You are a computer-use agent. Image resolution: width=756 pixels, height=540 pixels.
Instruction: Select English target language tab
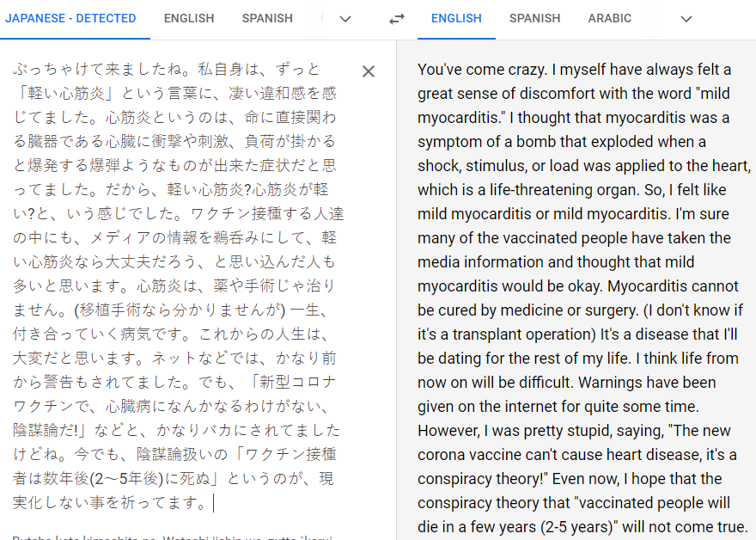[x=456, y=18]
